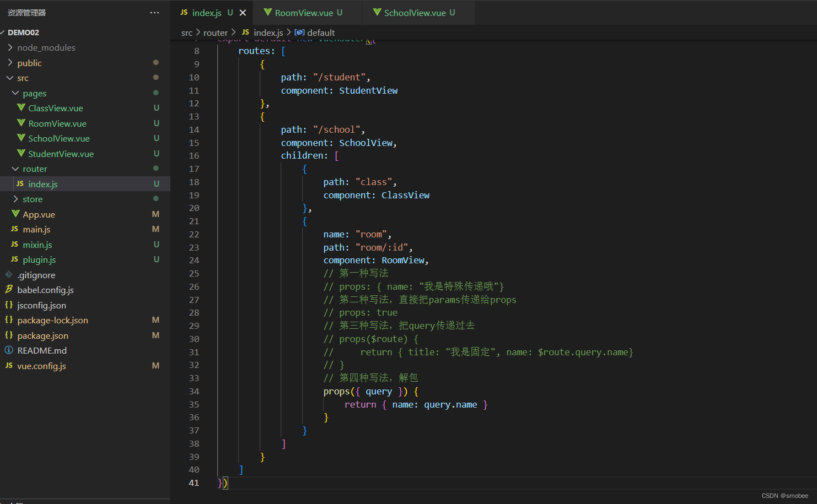Click the Vue icon on SchoolView.vue tab
Screen dimensions: 817x504
coord(377,12)
